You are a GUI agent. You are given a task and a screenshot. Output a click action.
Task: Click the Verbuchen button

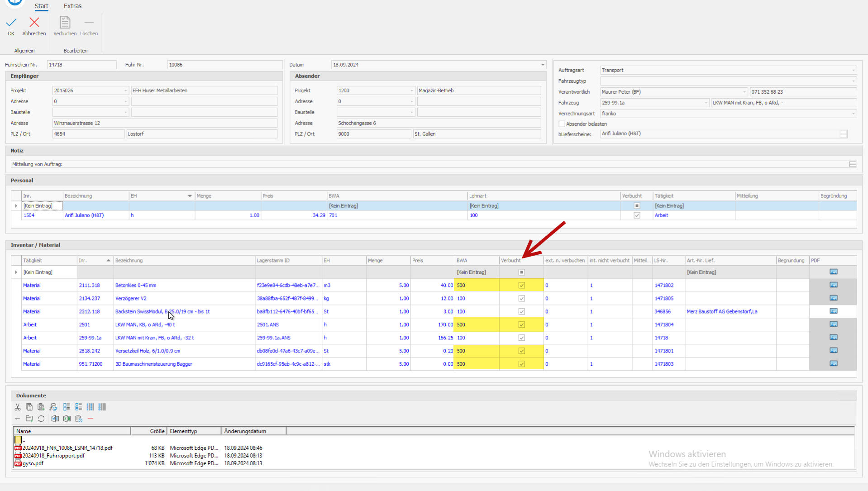tap(65, 26)
